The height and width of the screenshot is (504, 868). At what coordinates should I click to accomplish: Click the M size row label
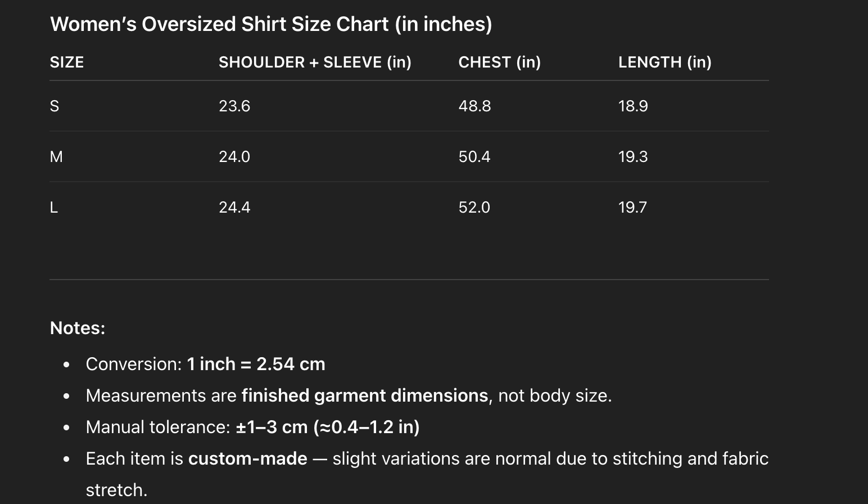pyautogui.click(x=56, y=157)
